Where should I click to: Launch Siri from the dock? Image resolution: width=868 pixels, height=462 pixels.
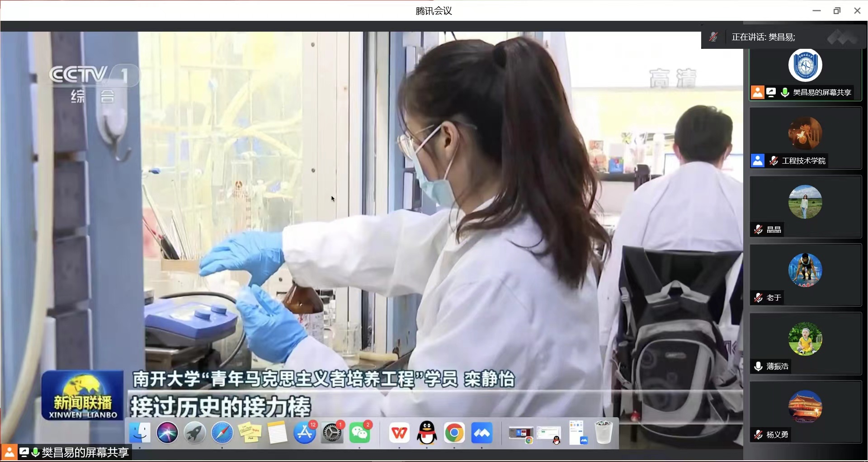167,434
